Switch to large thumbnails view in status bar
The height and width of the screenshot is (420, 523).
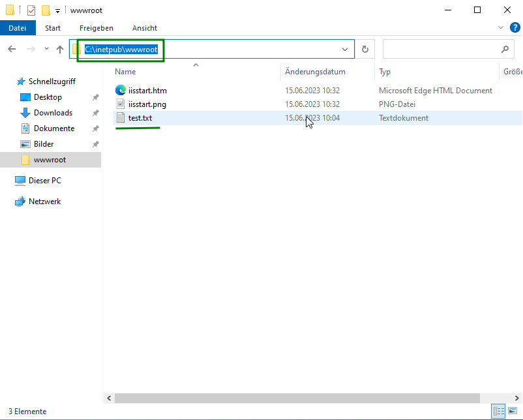pos(512,411)
